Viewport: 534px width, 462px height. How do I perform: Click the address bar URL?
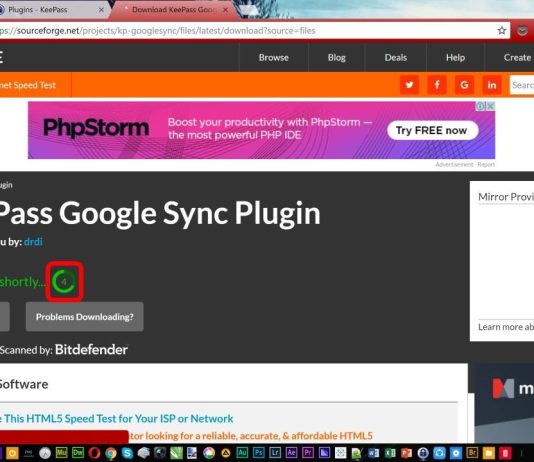158,31
